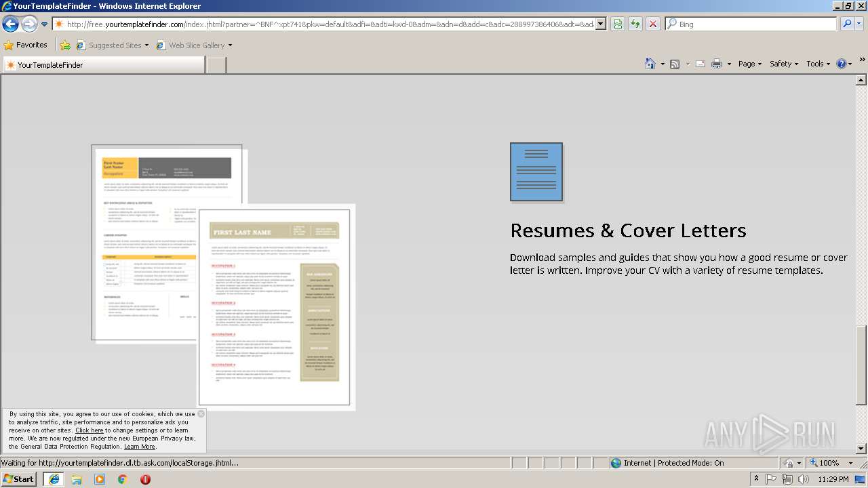Open the zoom level 100% control
Screen dimensions: 868x488
(x=824, y=463)
